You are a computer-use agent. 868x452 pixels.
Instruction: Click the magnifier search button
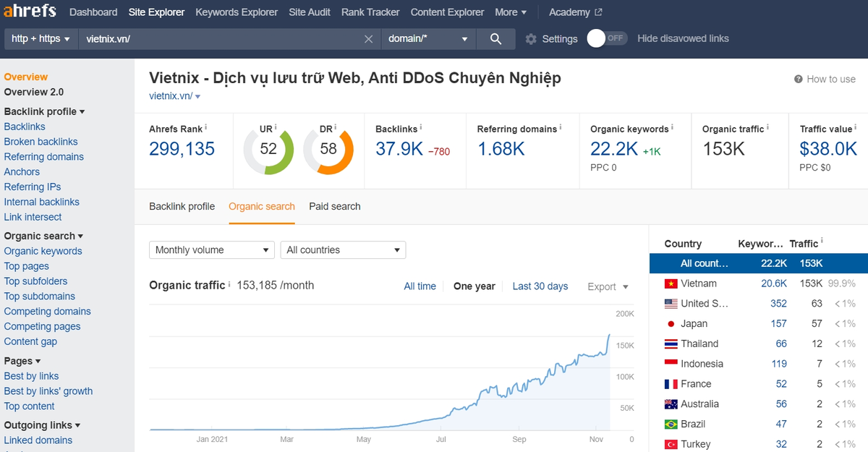pyautogui.click(x=495, y=39)
